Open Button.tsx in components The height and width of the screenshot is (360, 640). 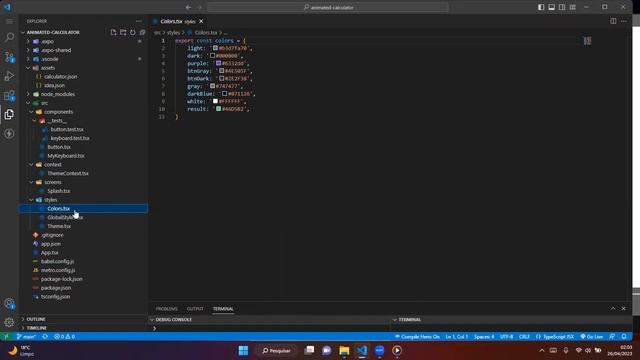[59, 147]
